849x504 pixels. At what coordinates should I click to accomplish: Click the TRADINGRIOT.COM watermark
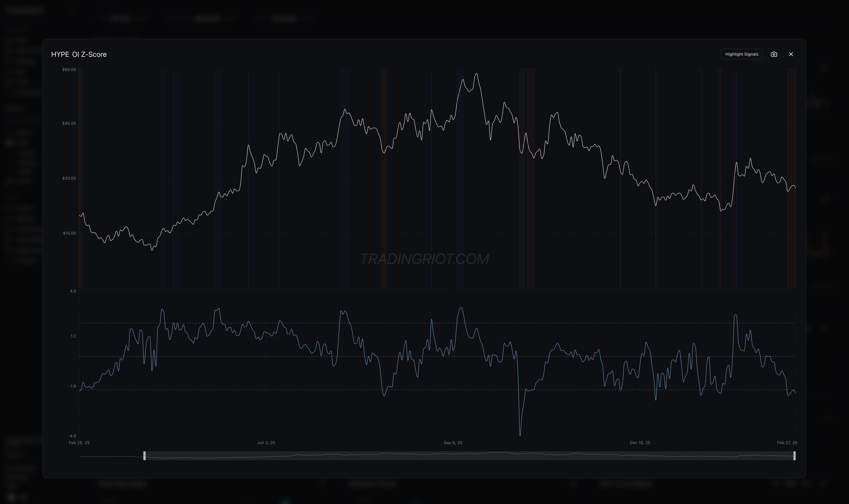point(424,259)
